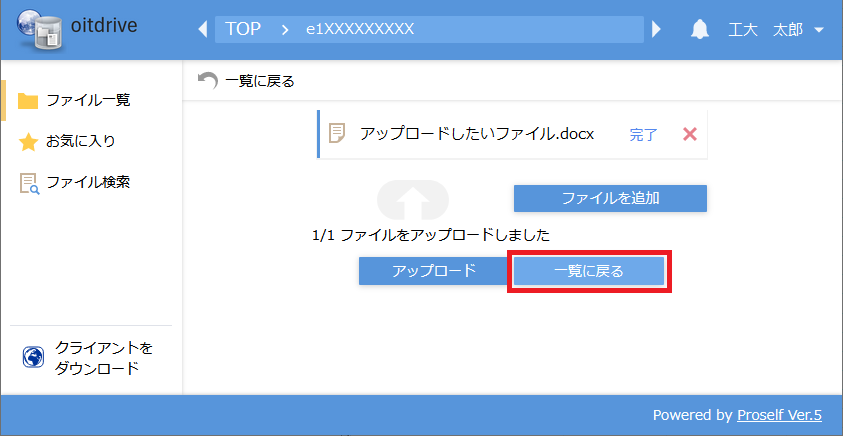
Task: Click the left breadcrumb navigation arrow
Action: [203, 29]
